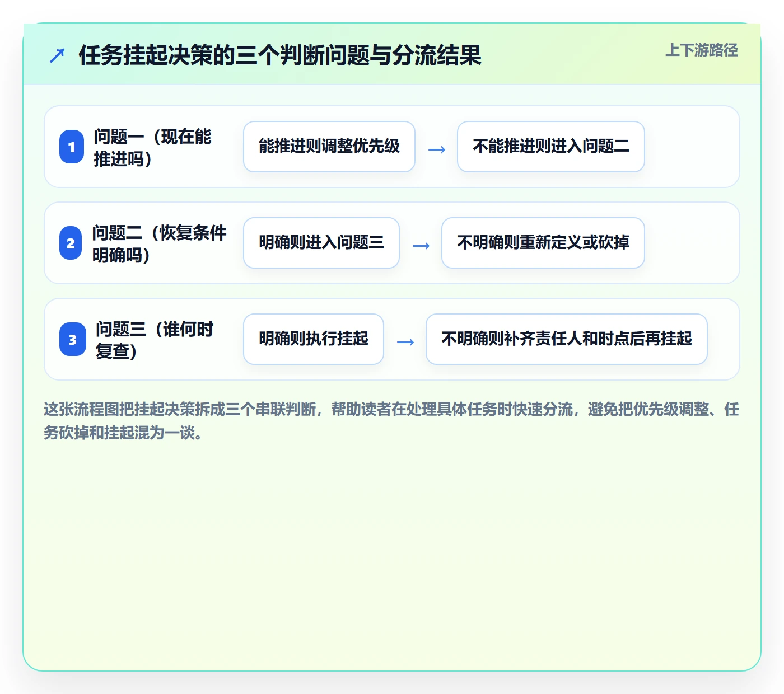Click the 上下游路径 label in header
This screenshot has height=694, width=784.
click(x=702, y=50)
